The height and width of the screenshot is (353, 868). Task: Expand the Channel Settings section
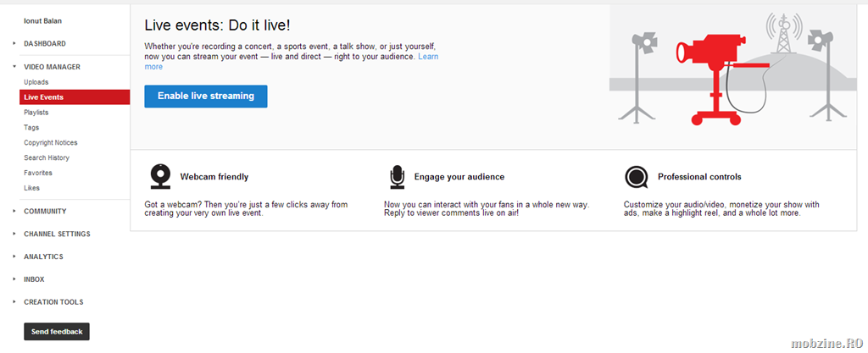coord(14,234)
